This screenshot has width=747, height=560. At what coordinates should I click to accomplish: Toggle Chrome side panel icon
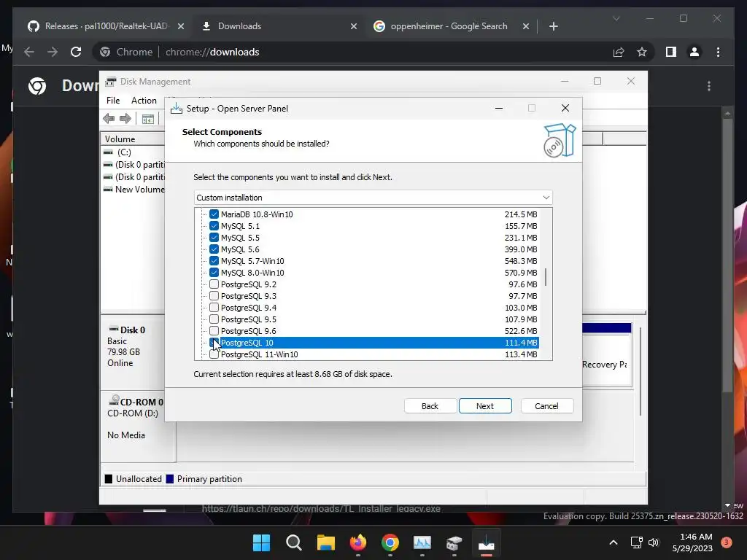click(671, 52)
